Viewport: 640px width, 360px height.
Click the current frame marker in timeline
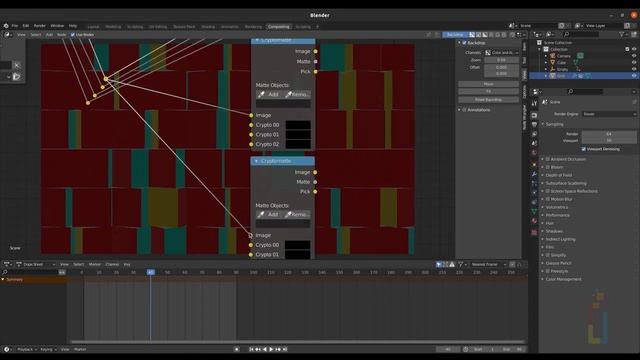pos(151,272)
